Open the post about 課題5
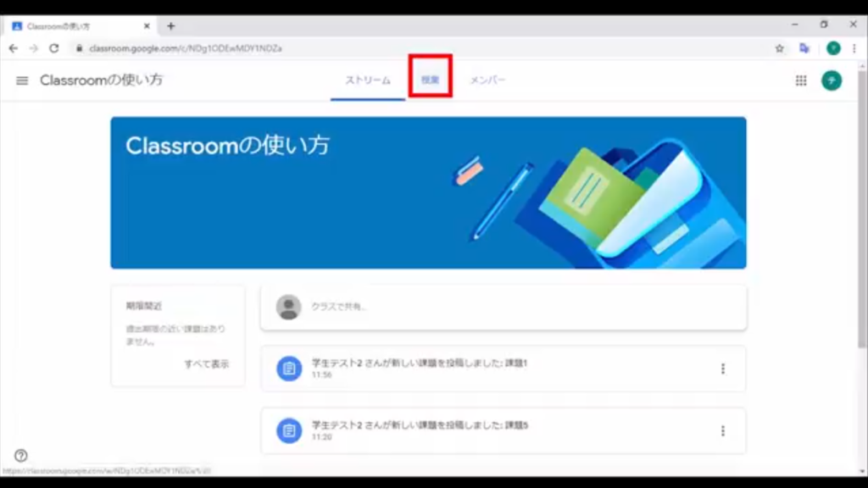This screenshot has width=868, height=488. click(504, 430)
